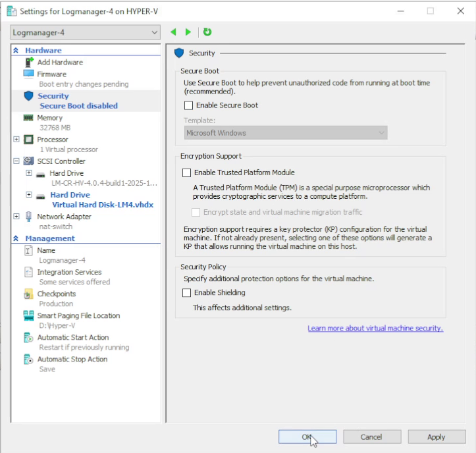Click the Automatic Stop Action icon
This screenshot has width=476, height=453.
(28, 360)
